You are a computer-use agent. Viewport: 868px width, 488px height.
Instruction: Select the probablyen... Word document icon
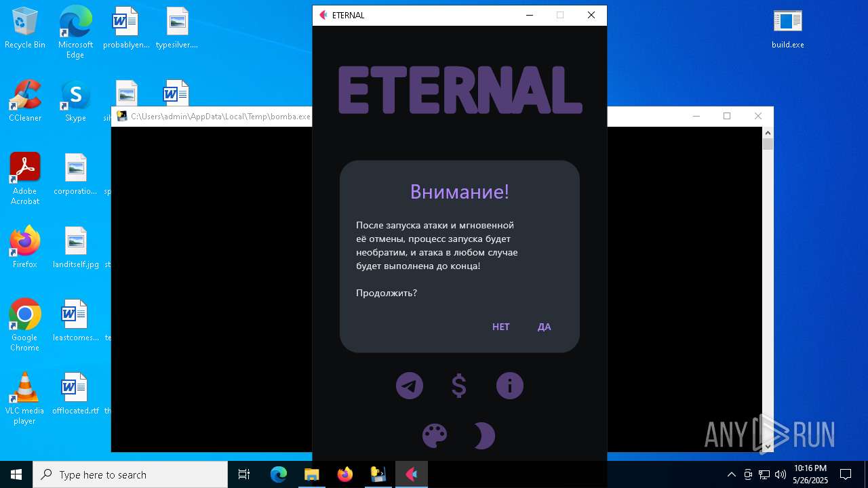coord(126,28)
